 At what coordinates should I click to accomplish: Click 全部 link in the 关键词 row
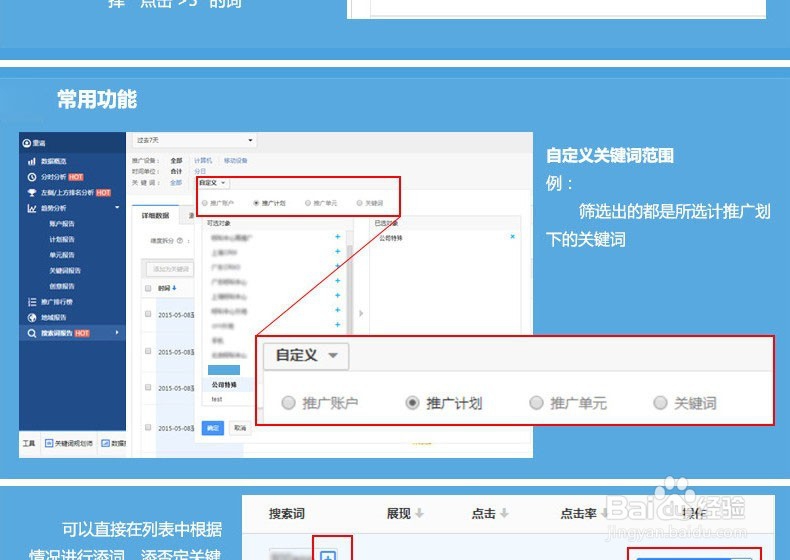coord(176,182)
